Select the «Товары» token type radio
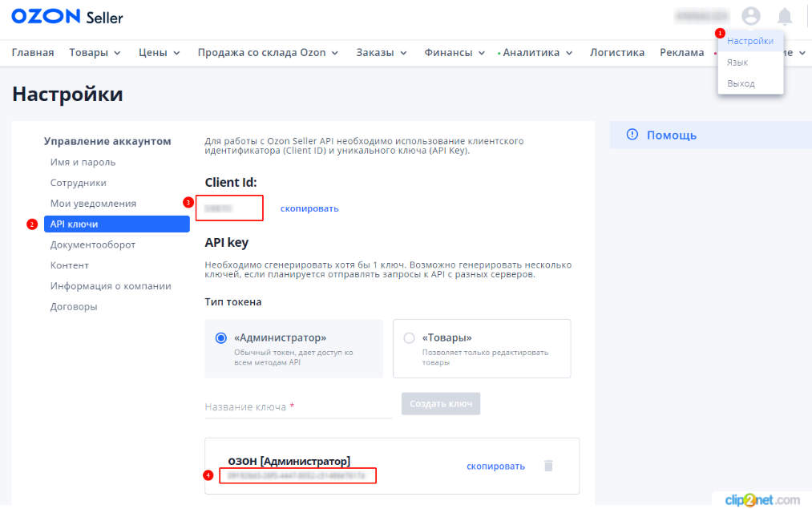 [x=409, y=338]
